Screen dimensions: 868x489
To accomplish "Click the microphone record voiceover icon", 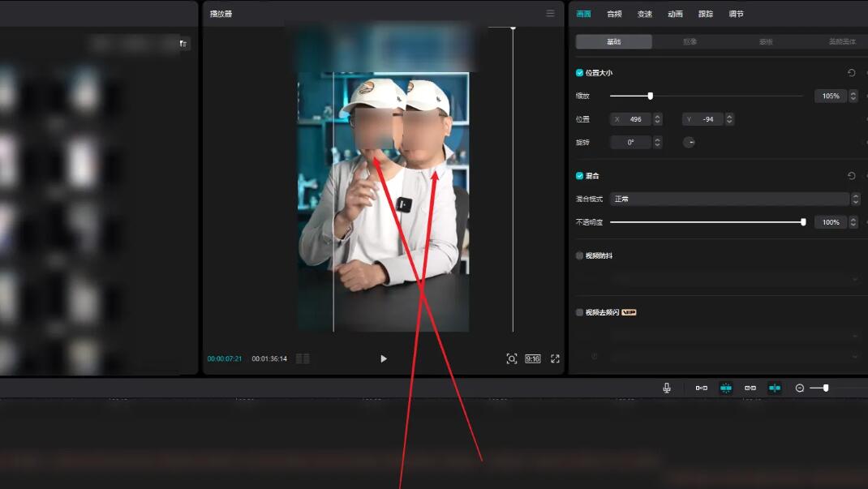I will [x=667, y=388].
